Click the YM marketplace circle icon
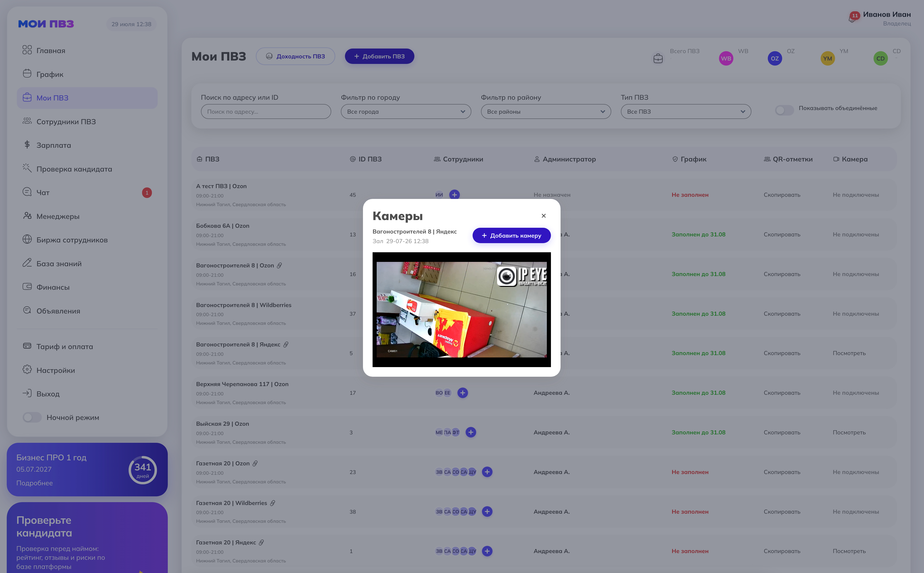 (827, 58)
